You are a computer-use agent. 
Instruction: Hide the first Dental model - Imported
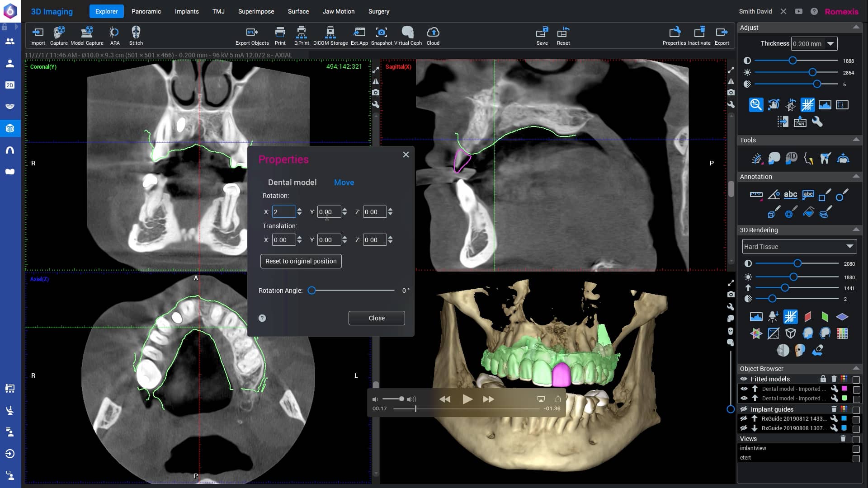coord(744,389)
